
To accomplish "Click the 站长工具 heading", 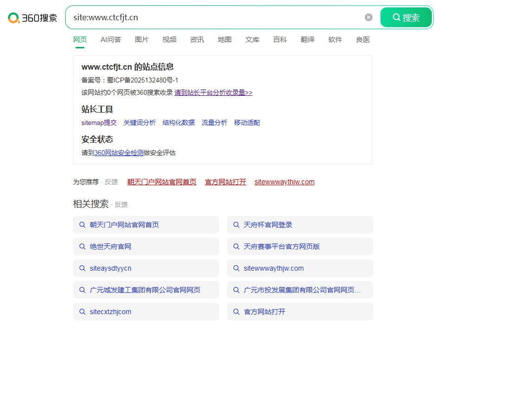I will click(x=97, y=109).
